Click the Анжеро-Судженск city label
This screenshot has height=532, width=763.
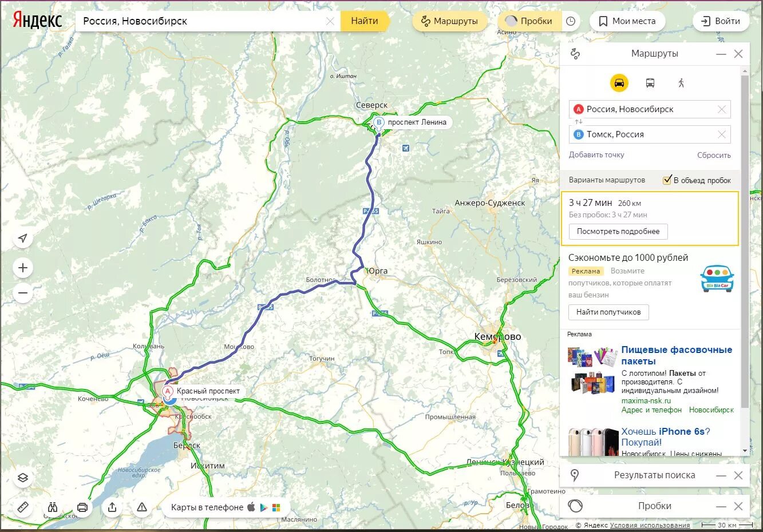pos(489,203)
